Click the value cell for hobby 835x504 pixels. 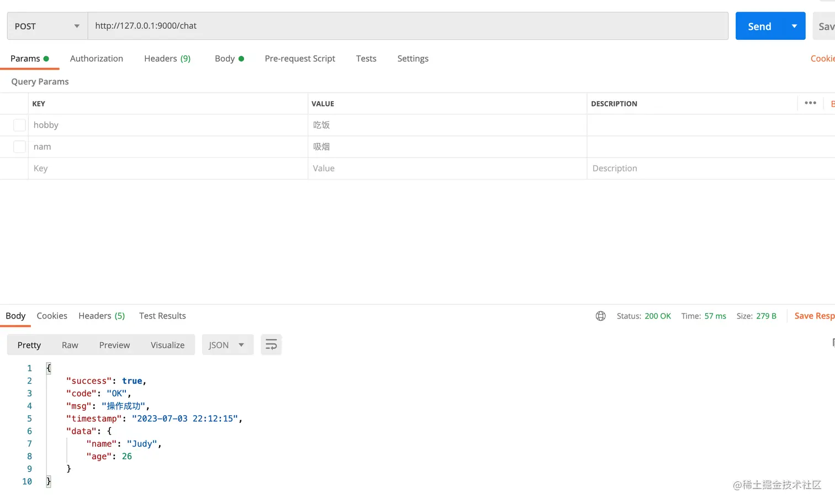tap(447, 125)
